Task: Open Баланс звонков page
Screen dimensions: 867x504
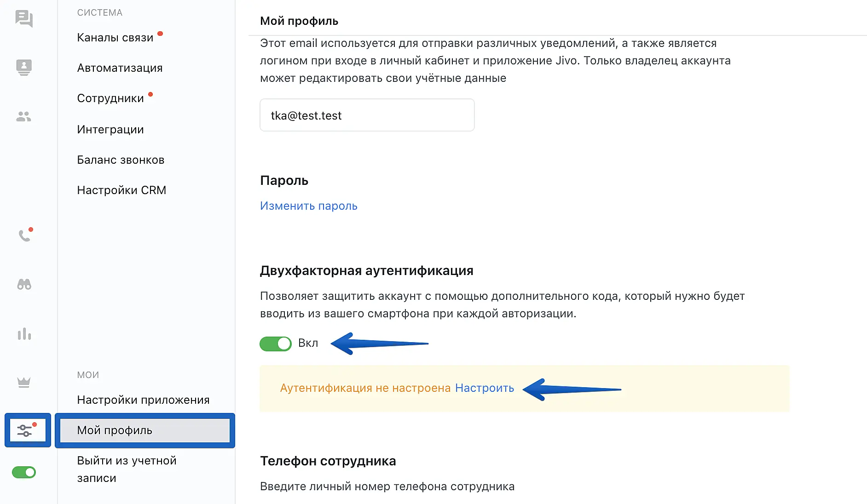Action: pos(121,160)
